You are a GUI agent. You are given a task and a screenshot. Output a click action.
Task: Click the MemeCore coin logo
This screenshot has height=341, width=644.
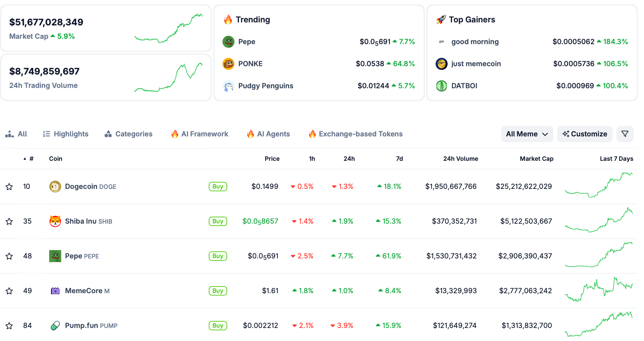(x=55, y=291)
